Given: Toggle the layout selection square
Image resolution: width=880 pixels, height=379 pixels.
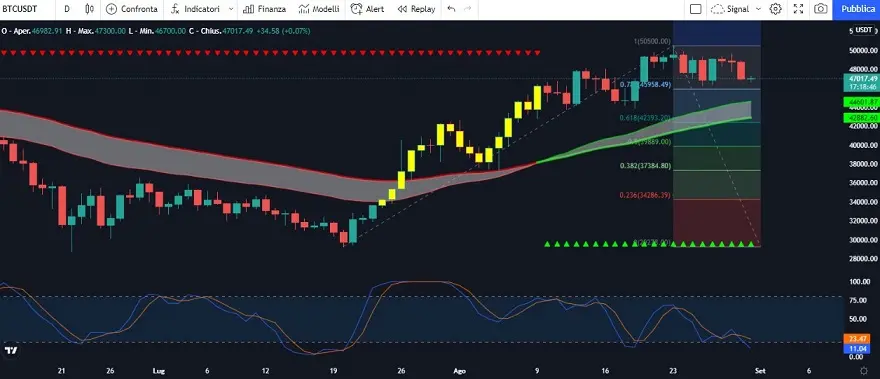Looking at the screenshot, I should [695, 9].
